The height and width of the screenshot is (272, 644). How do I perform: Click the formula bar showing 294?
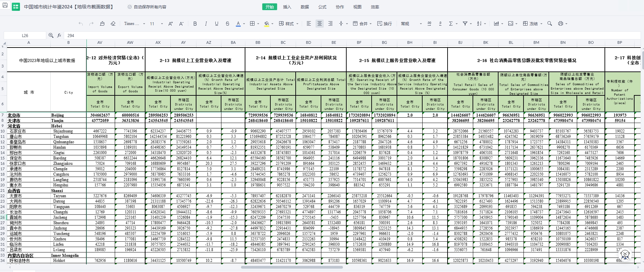click(x=352, y=35)
